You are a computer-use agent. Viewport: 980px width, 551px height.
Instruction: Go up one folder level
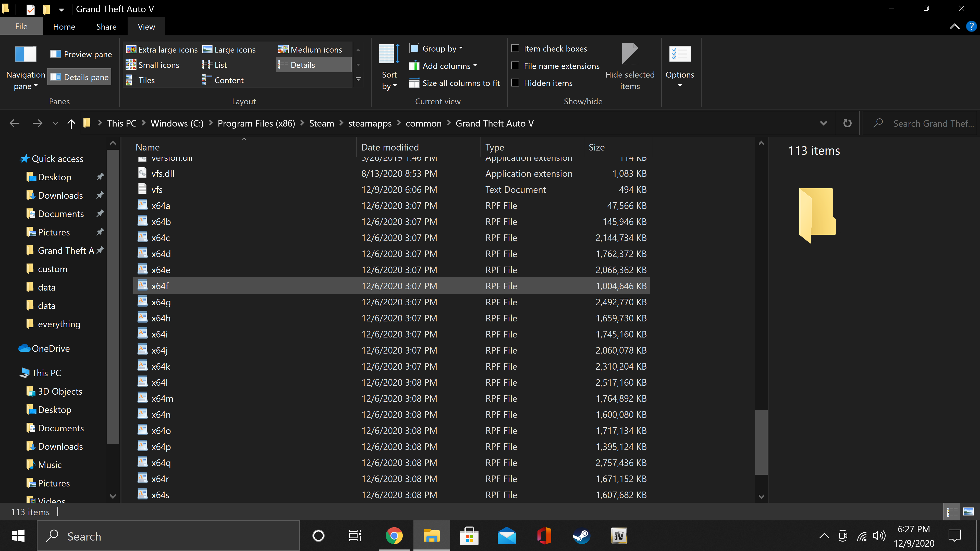[x=71, y=123]
